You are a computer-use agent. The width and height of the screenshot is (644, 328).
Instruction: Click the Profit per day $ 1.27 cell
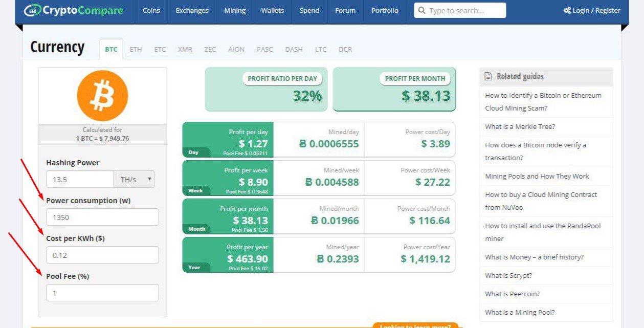(x=228, y=140)
